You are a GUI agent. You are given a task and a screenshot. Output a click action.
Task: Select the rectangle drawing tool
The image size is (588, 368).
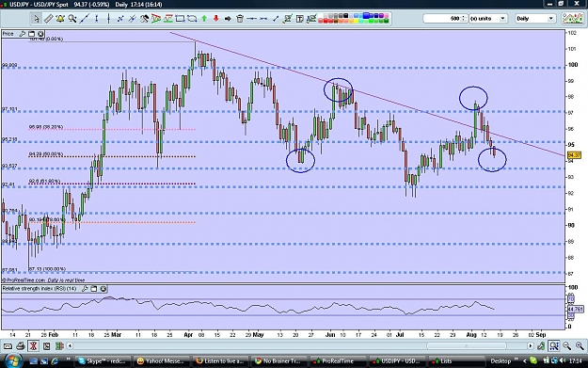click(180, 19)
